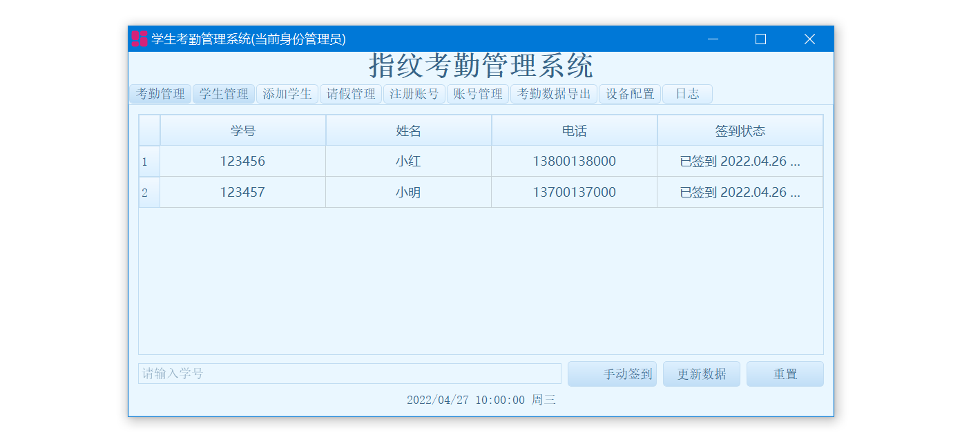Minimize the 学生考勤管理系统 window
Viewport: 980px width, 444px height.
click(x=713, y=39)
